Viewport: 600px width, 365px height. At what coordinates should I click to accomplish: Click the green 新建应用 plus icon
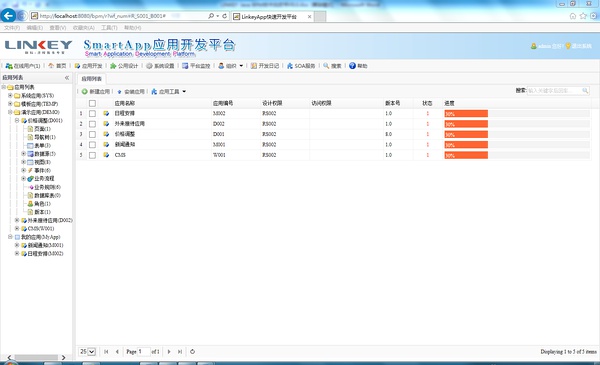click(85, 91)
